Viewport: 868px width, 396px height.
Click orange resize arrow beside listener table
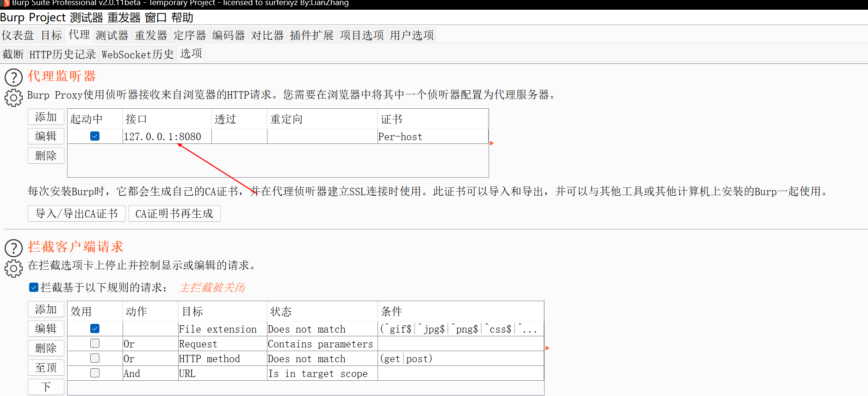pyautogui.click(x=492, y=143)
